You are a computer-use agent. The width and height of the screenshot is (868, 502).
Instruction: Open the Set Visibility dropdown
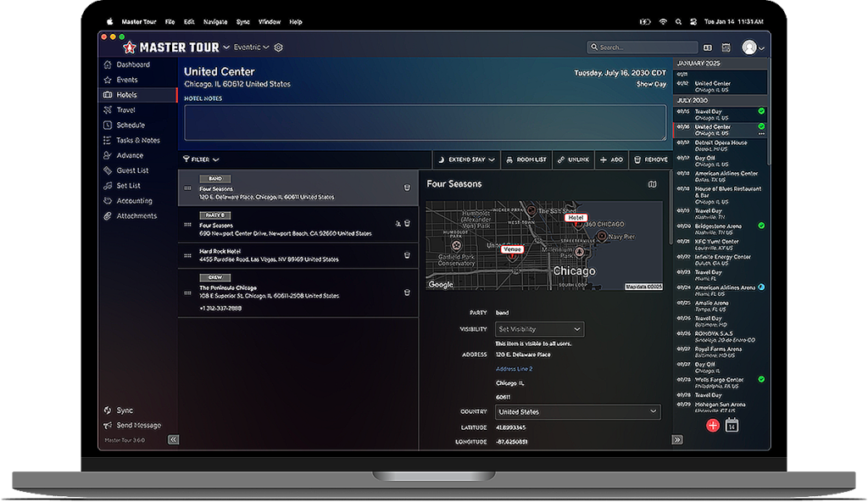coord(540,329)
